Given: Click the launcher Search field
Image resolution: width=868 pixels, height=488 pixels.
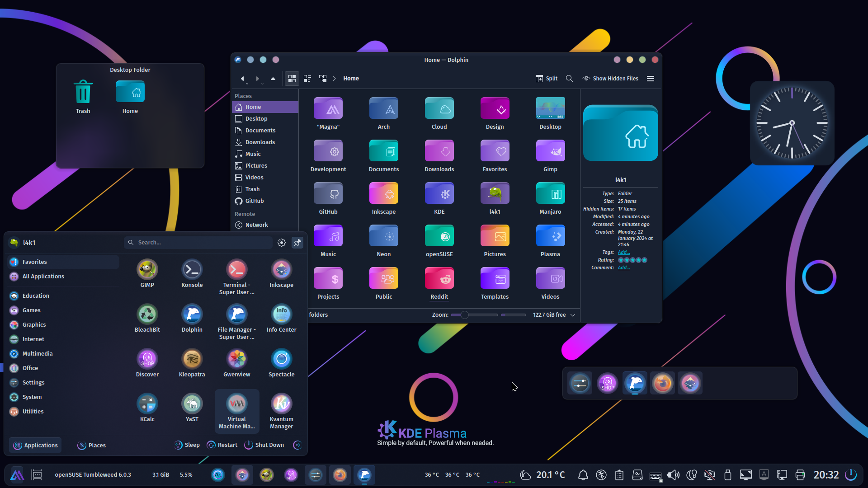Looking at the screenshot, I should (198, 243).
